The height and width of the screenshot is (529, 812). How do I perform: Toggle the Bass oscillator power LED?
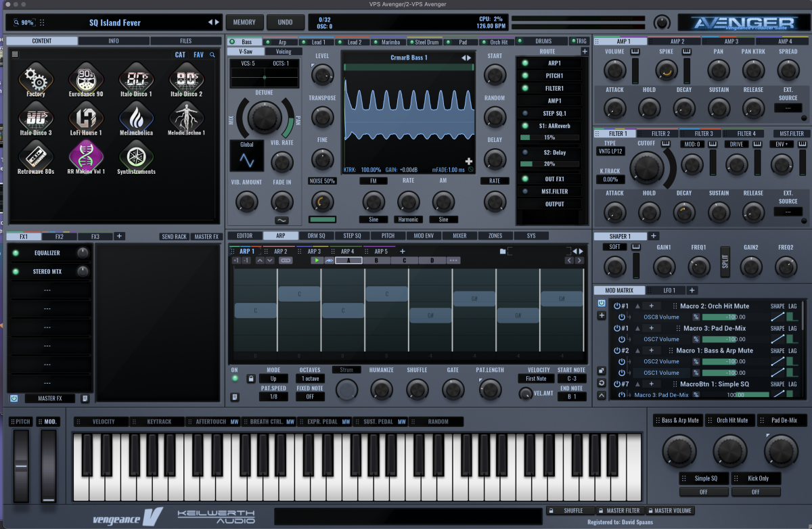click(x=232, y=42)
